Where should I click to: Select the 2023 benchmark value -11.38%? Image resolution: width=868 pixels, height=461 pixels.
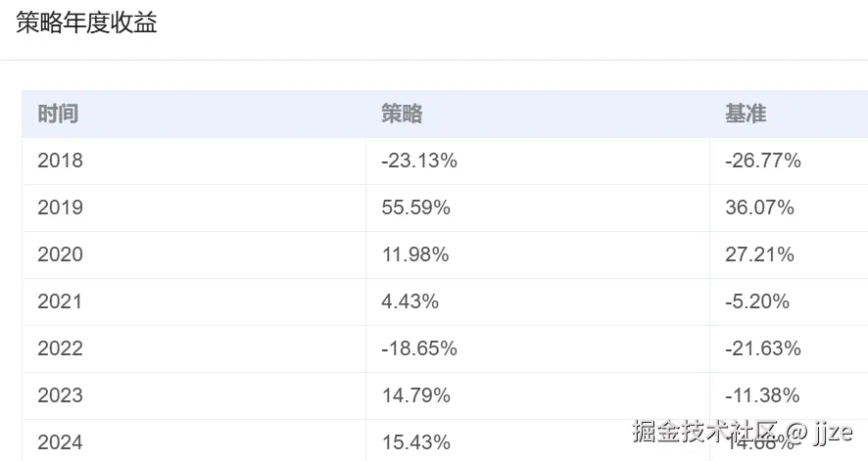tap(763, 395)
